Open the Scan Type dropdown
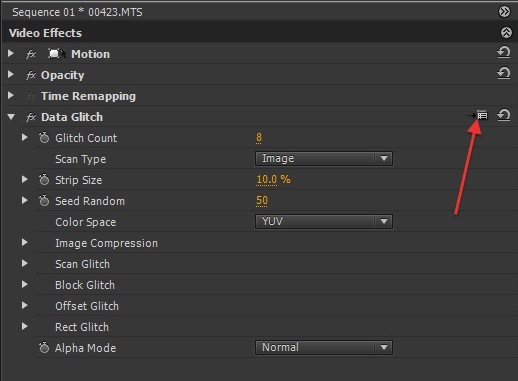Image resolution: width=518 pixels, height=381 pixels. pos(324,158)
